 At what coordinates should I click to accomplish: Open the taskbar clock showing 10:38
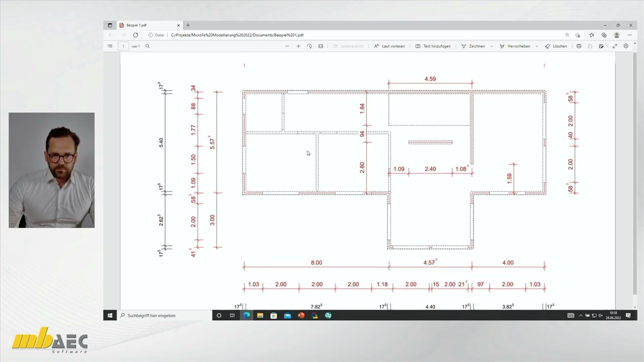point(613,315)
